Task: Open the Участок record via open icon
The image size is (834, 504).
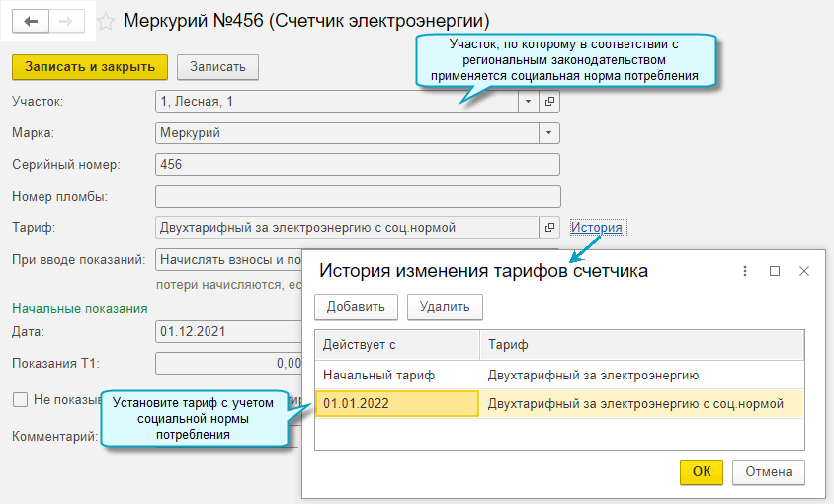Action: click(550, 102)
